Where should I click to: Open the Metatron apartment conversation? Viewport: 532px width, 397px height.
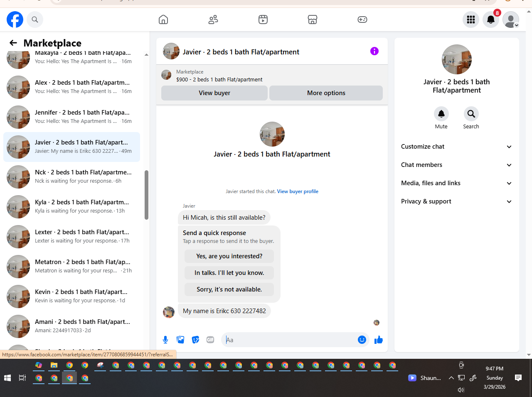71,267
